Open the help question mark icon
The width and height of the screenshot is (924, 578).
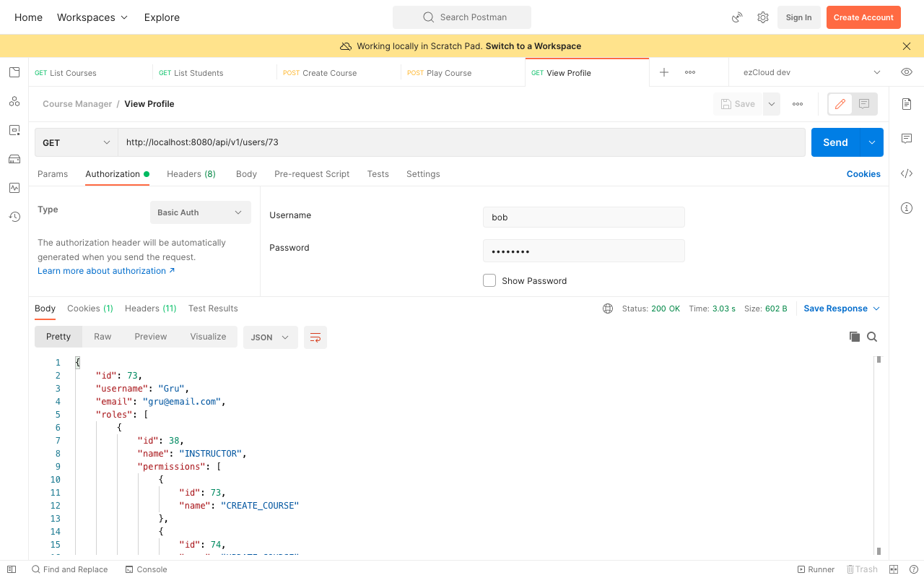[914, 569]
